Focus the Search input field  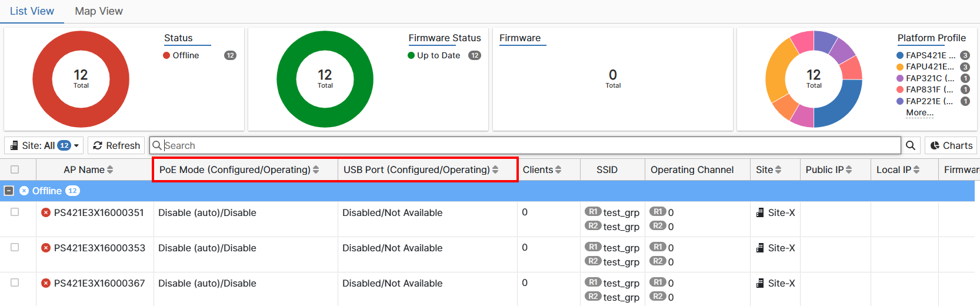529,145
